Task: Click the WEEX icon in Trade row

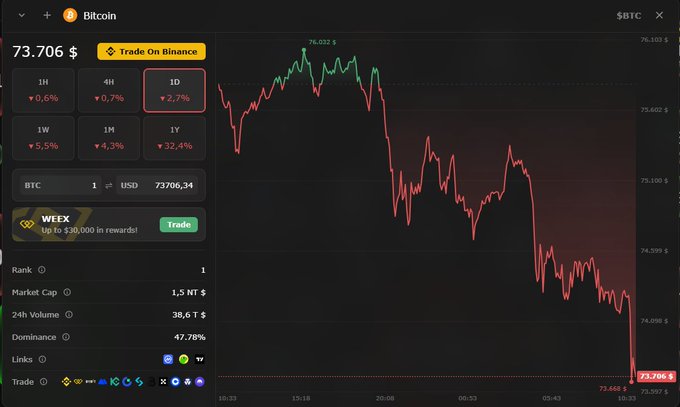Action: point(78,382)
